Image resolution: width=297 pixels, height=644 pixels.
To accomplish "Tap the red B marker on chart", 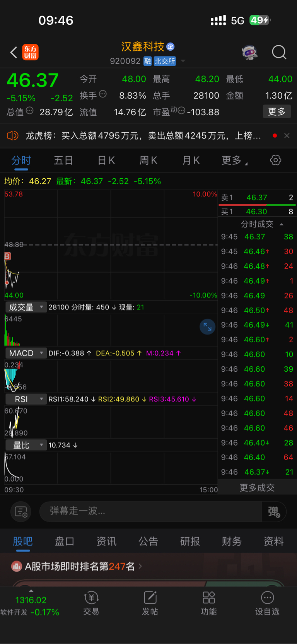I will pos(7,256).
